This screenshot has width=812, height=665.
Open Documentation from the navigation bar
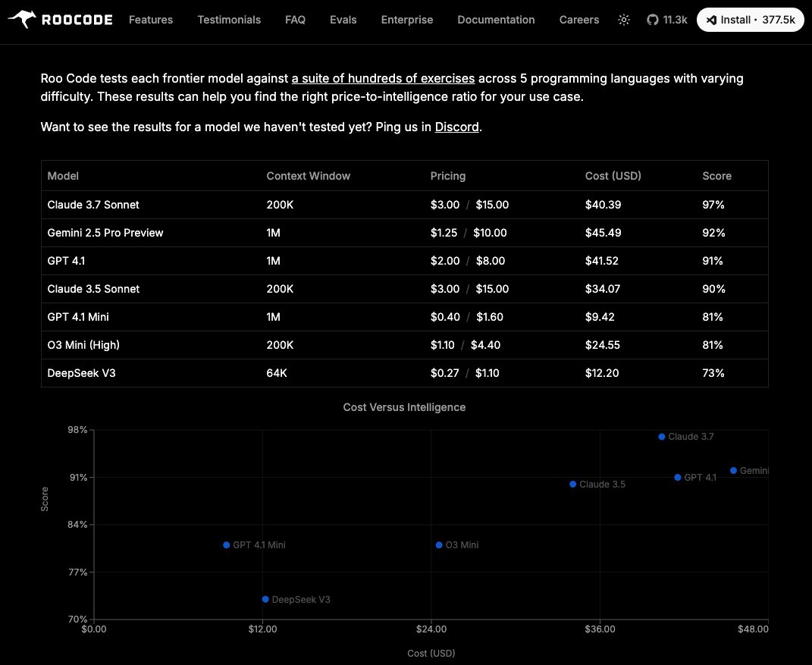click(496, 20)
